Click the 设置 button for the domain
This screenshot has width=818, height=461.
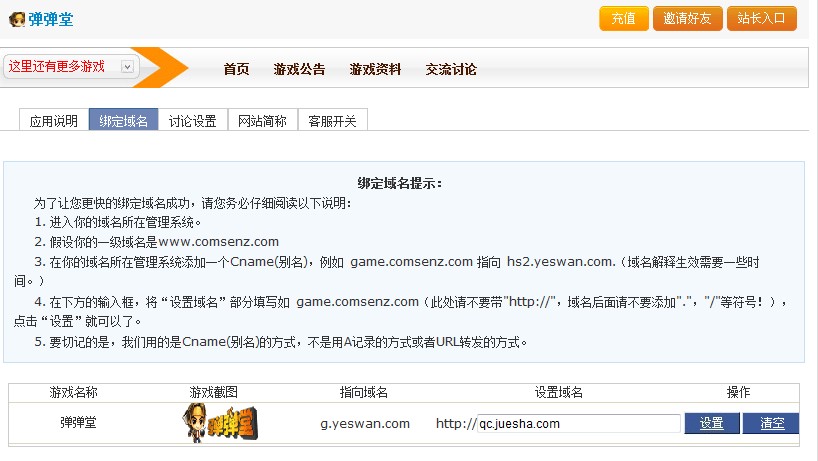tap(712, 423)
